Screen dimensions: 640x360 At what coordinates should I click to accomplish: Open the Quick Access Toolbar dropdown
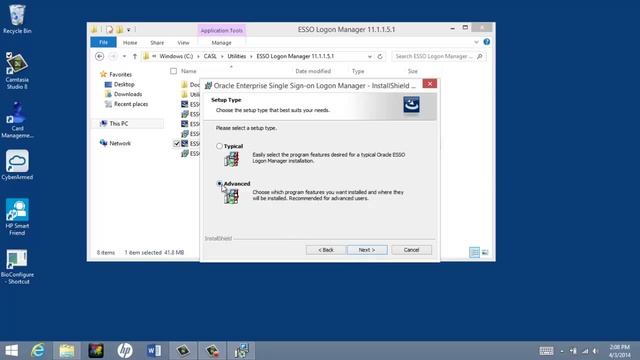pyautogui.click(x=129, y=29)
